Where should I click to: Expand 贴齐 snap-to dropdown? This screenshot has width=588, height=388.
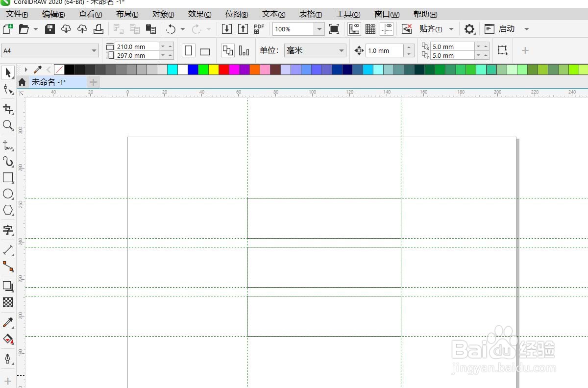(x=451, y=29)
